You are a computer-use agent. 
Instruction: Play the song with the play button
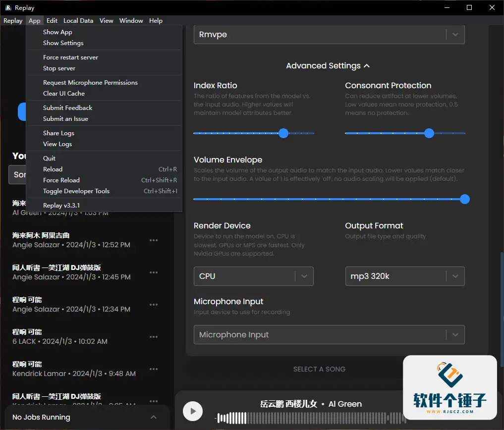pyautogui.click(x=193, y=411)
